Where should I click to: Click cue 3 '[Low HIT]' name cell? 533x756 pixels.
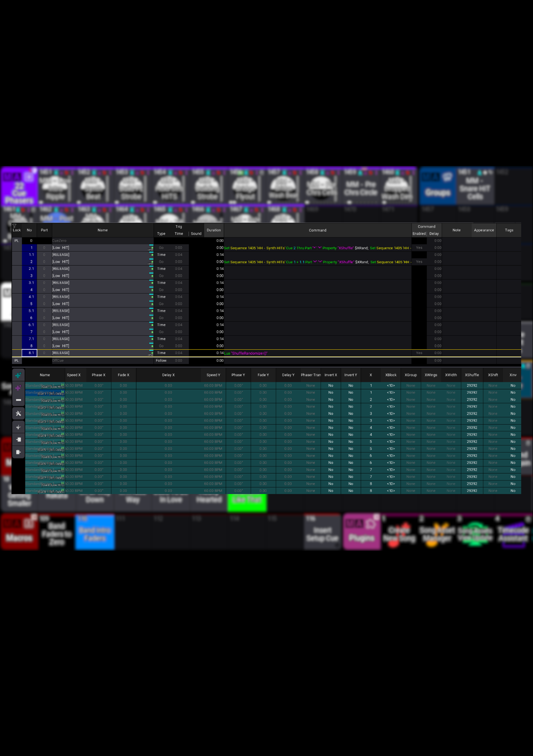102,276
